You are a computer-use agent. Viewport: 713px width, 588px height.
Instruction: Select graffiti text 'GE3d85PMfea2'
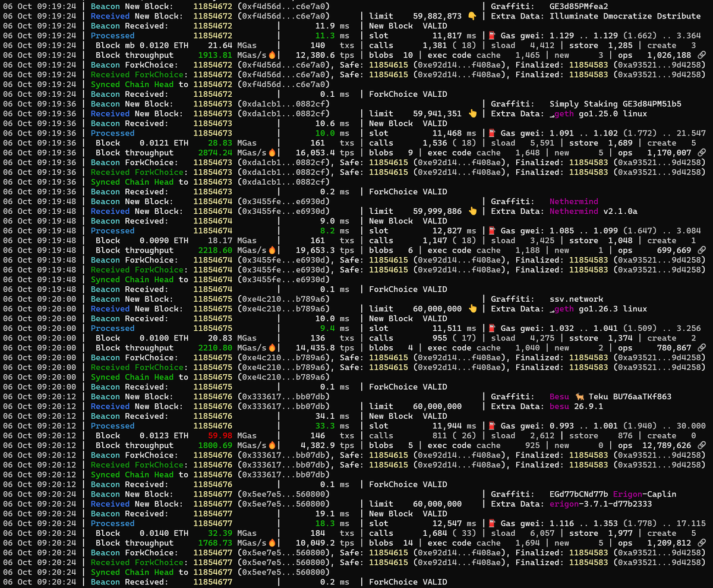point(579,6)
